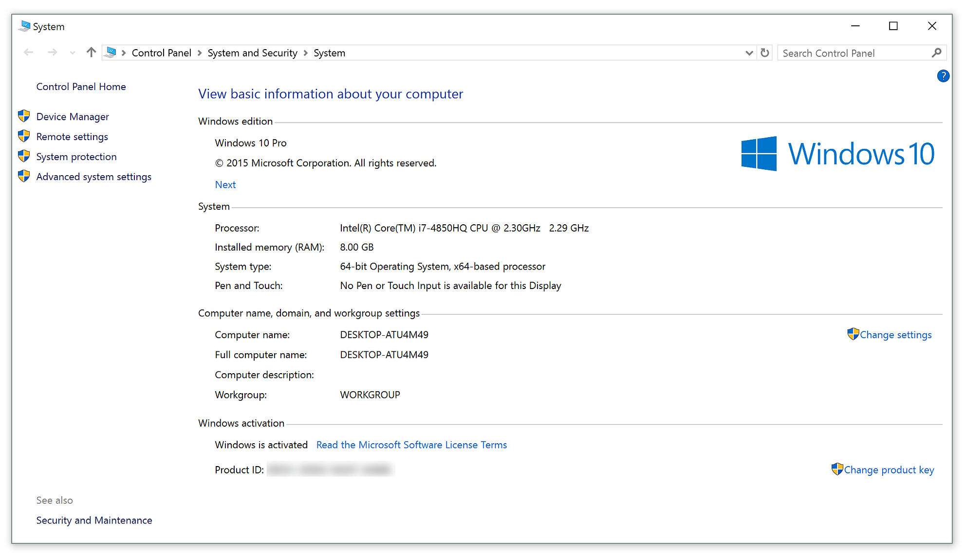
Task: Click the 2015 Microsoft Corporation copyright text
Action: 326,163
